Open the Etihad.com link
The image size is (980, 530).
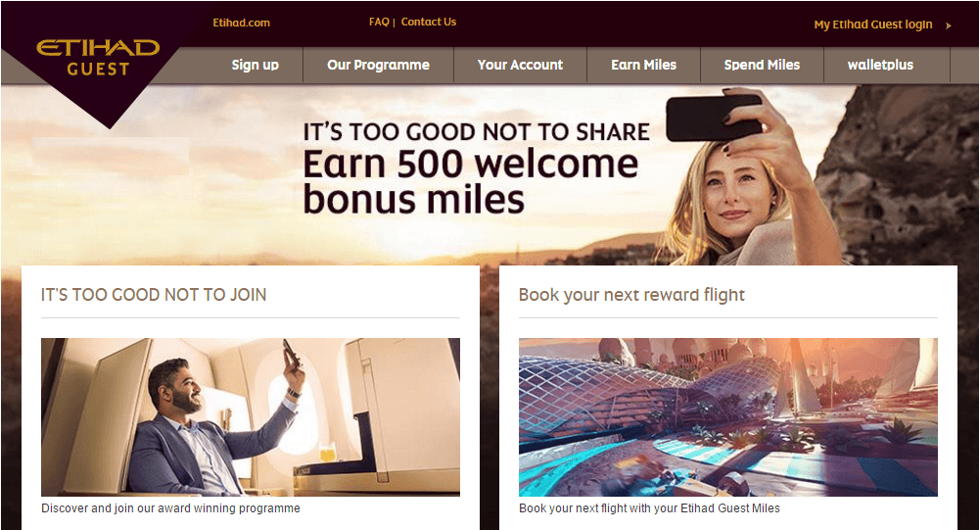(241, 23)
